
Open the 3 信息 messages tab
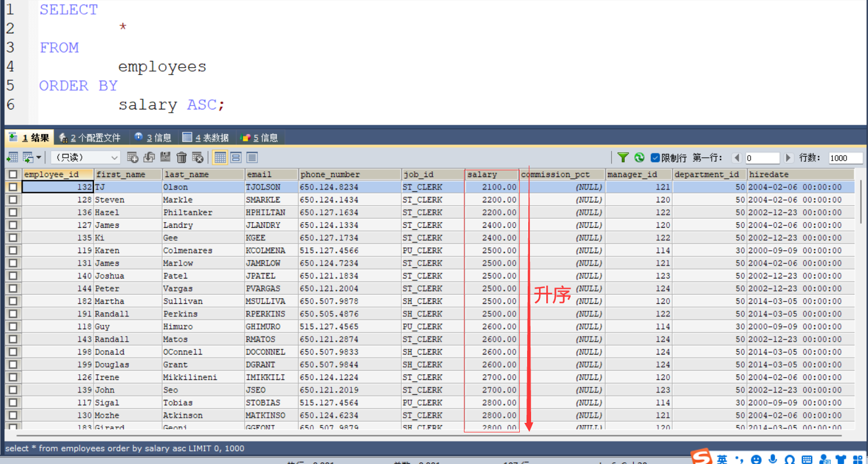coord(153,138)
